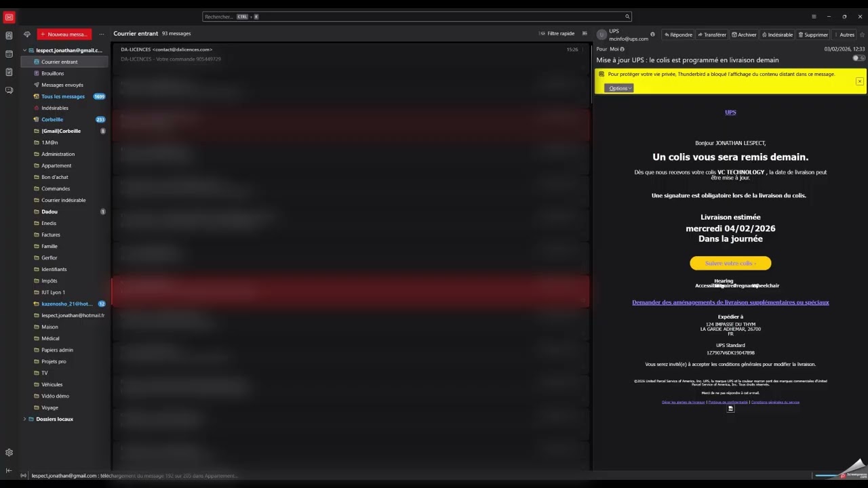The image size is (868, 488).
Task: Click the get messages cloud icon
Action: (27, 34)
